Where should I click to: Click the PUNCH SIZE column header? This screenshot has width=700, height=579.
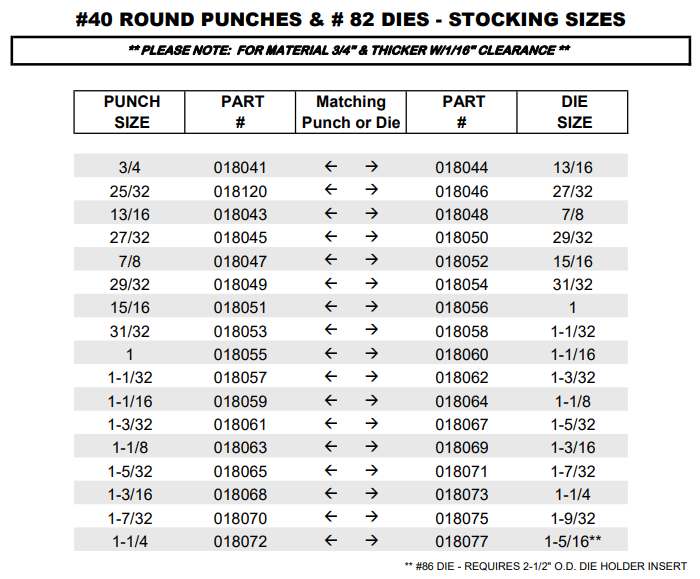coord(131,112)
